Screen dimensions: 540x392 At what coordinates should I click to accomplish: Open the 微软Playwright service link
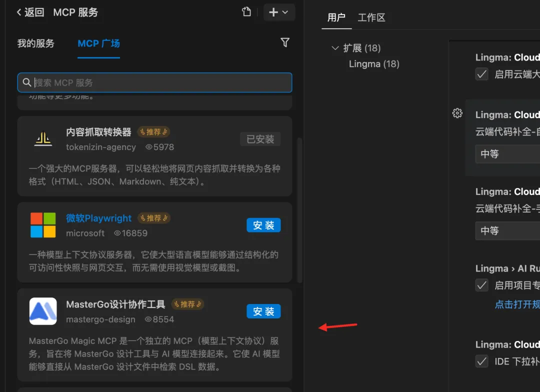[x=98, y=218]
